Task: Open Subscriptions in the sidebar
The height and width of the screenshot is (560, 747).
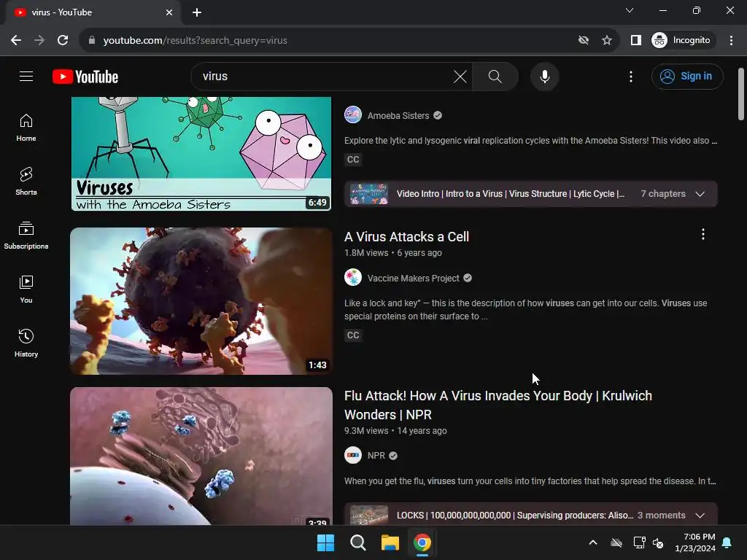Action: coord(26,236)
